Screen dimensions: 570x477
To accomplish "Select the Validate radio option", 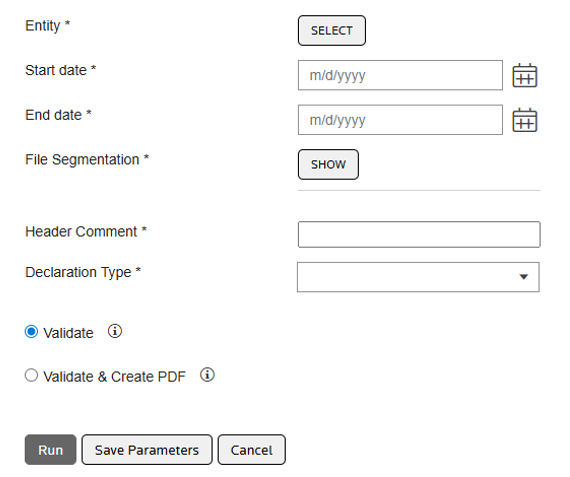I will point(31,332).
